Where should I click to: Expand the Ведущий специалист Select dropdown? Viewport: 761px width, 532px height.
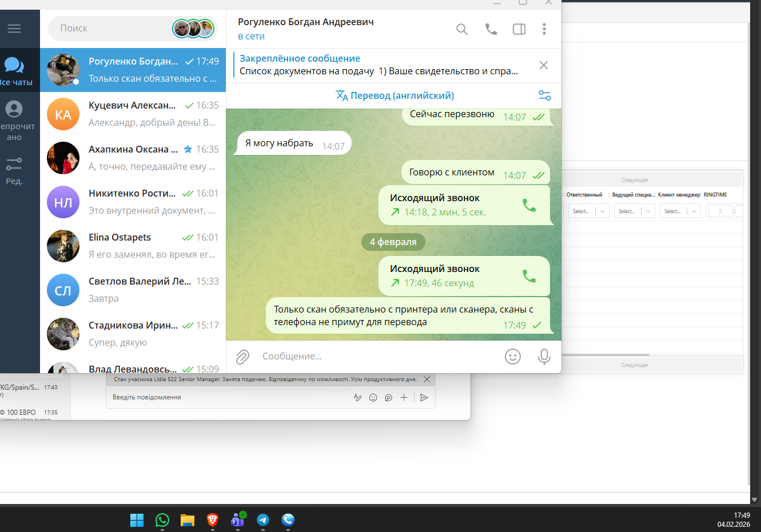click(635, 211)
